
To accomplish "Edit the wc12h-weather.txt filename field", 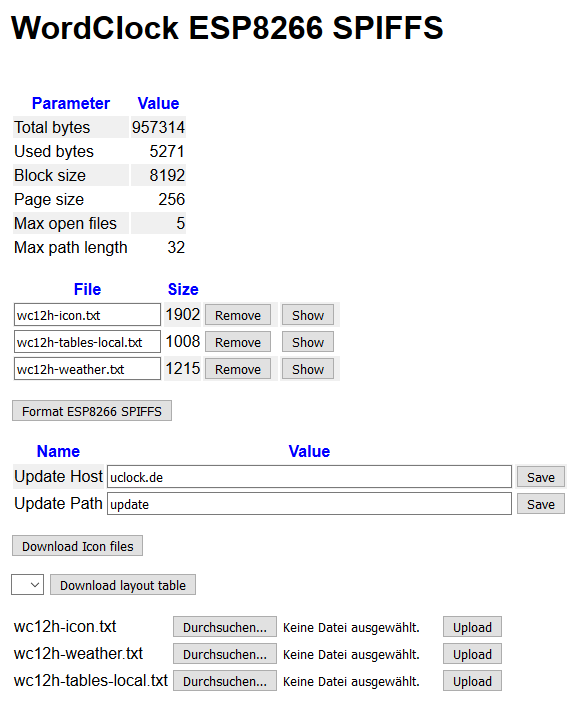I will (87, 369).
